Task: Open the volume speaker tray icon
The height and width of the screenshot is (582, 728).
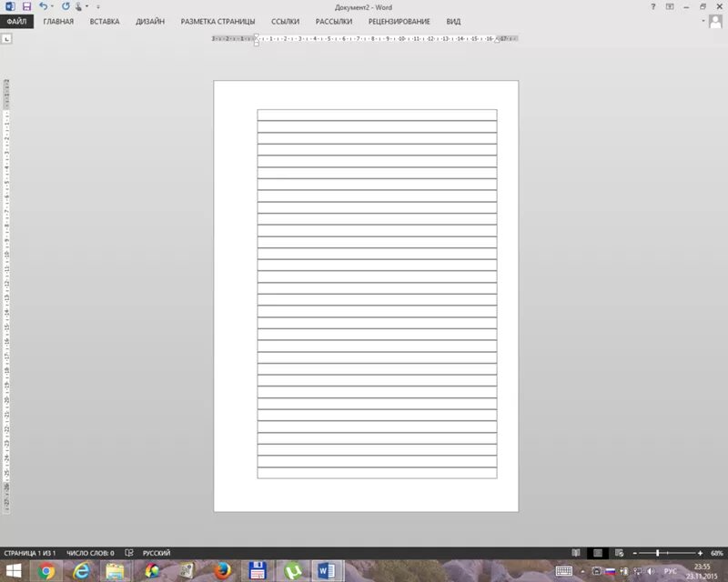Action: 651,571
